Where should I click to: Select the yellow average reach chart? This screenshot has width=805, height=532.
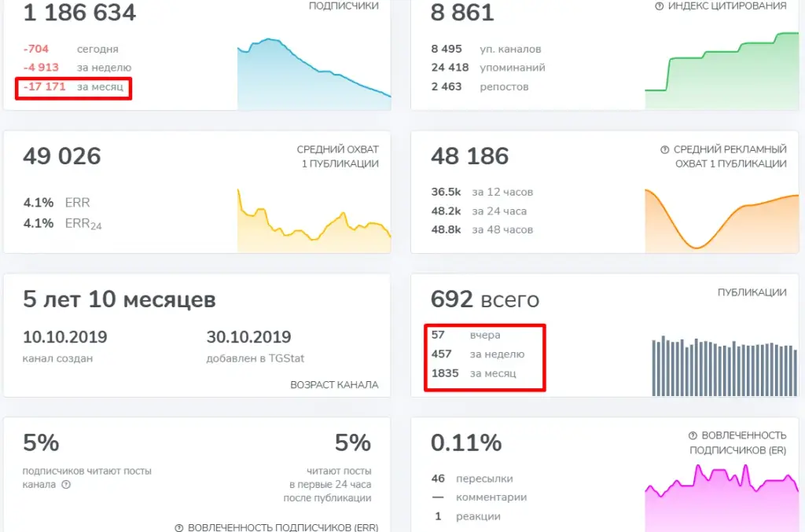[314, 221]
